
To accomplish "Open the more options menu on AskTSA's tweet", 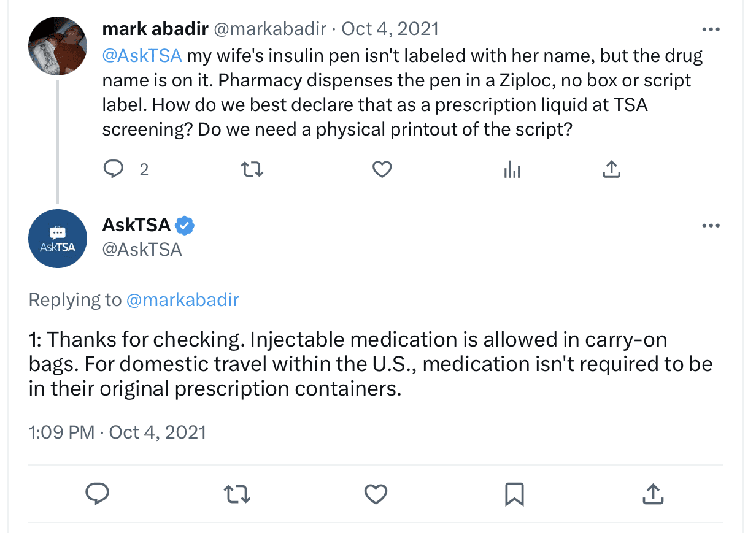I will click(711, 225).
